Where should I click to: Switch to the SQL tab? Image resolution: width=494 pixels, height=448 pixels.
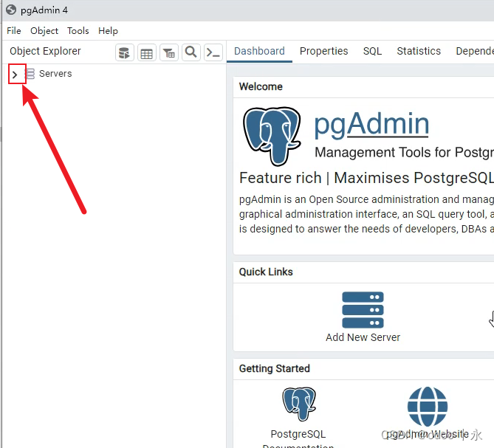pos(372,51)
